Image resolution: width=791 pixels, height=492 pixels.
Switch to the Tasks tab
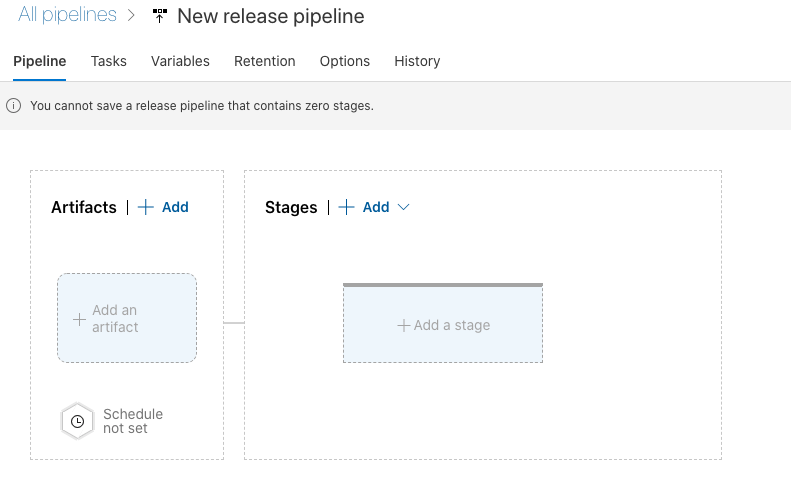point(109,61)
